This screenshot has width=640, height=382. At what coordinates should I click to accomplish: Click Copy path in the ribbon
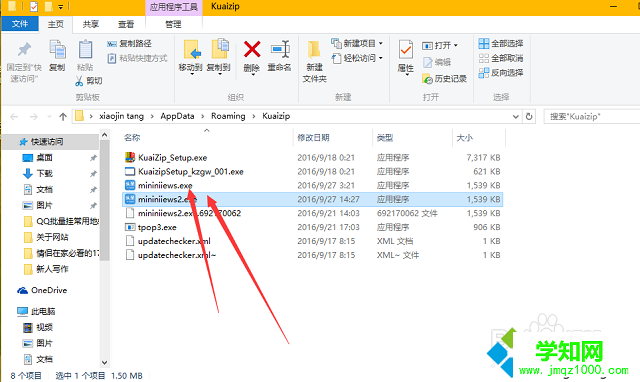coord(129,43)
